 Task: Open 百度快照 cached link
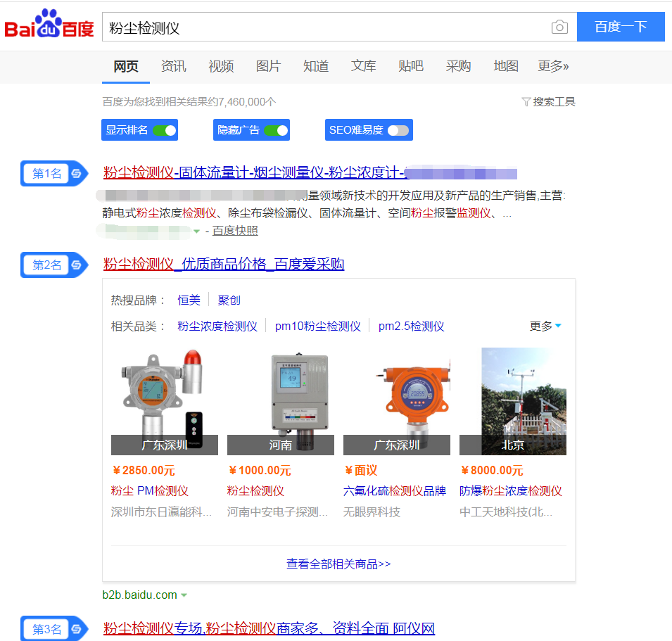pos(235,231)
